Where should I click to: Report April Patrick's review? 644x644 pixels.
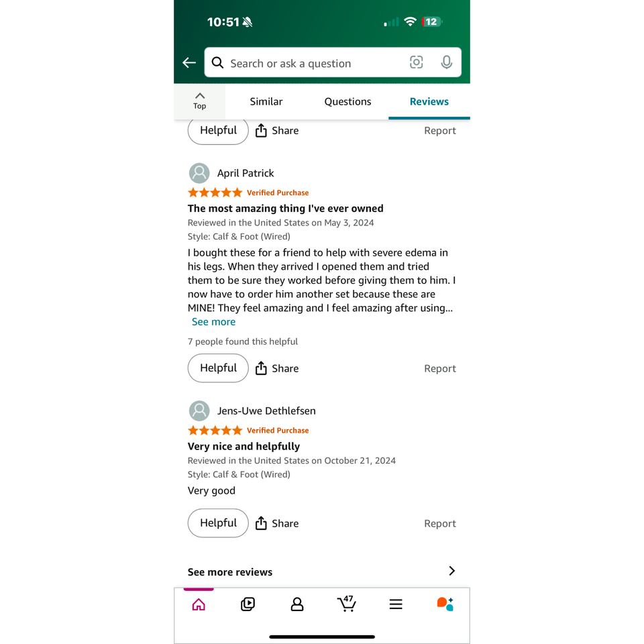click(440, 368)
